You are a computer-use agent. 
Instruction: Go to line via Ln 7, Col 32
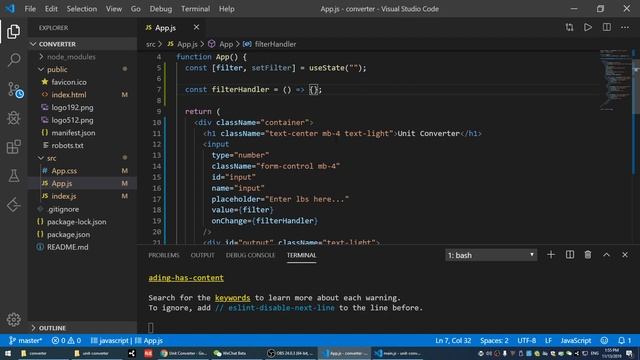point(453,340)
